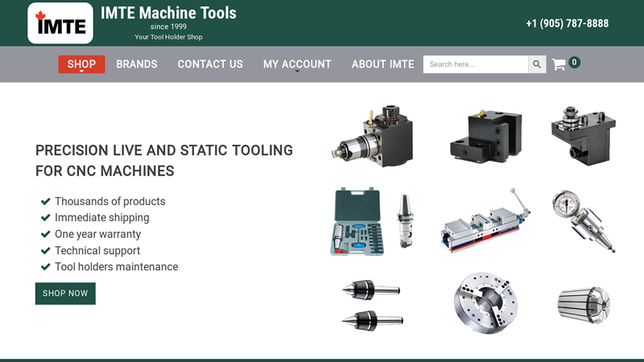Select the pressure gauge tool holder image
Viewport: 644px width, 362px height.
[584, 220]
